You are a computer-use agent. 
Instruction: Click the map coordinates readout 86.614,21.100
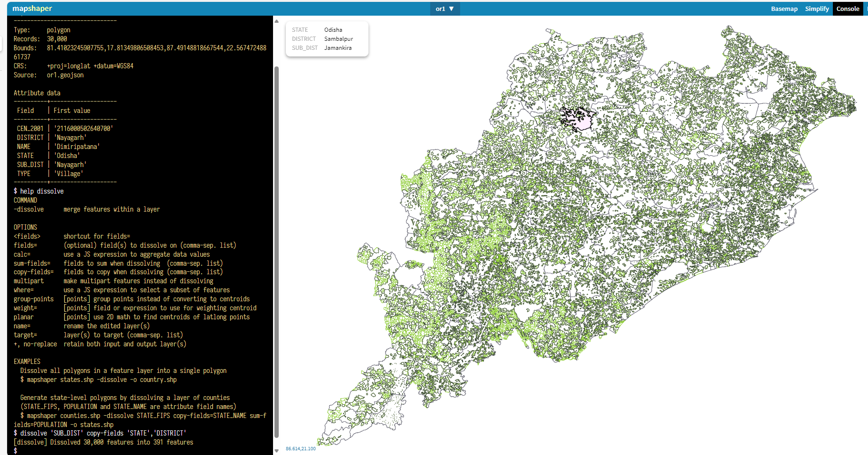pos(301,448)
